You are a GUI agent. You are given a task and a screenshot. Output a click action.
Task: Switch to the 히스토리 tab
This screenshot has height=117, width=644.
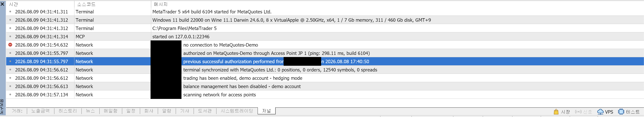(68, 111)
